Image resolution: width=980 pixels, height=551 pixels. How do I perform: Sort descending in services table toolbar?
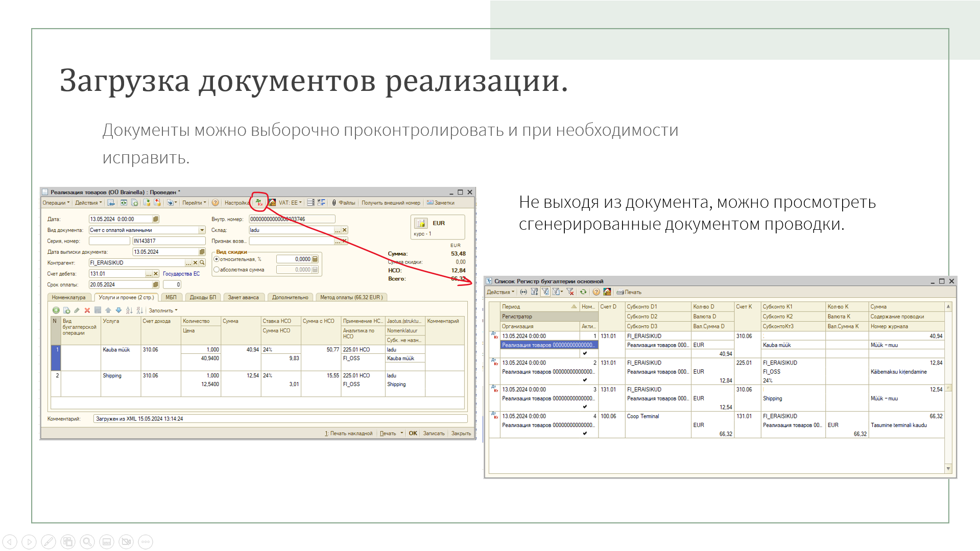(139, 310)
